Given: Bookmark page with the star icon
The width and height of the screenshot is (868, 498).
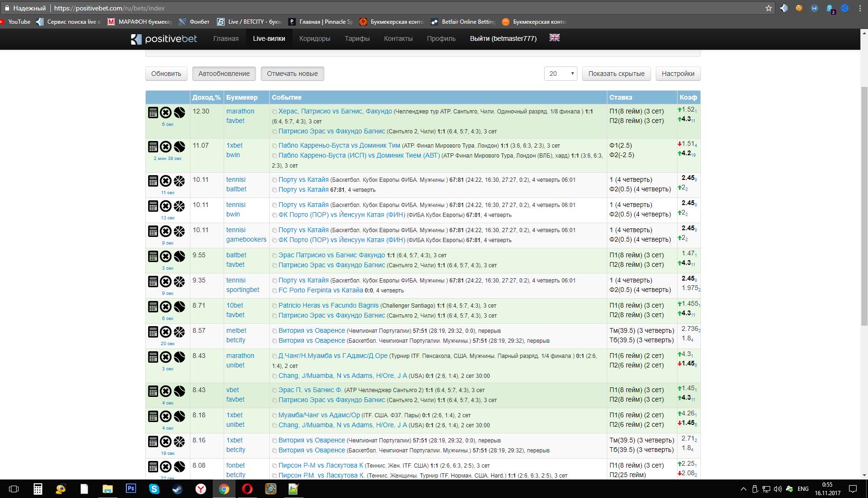Looking at the screenshot, I should point(769,8).
